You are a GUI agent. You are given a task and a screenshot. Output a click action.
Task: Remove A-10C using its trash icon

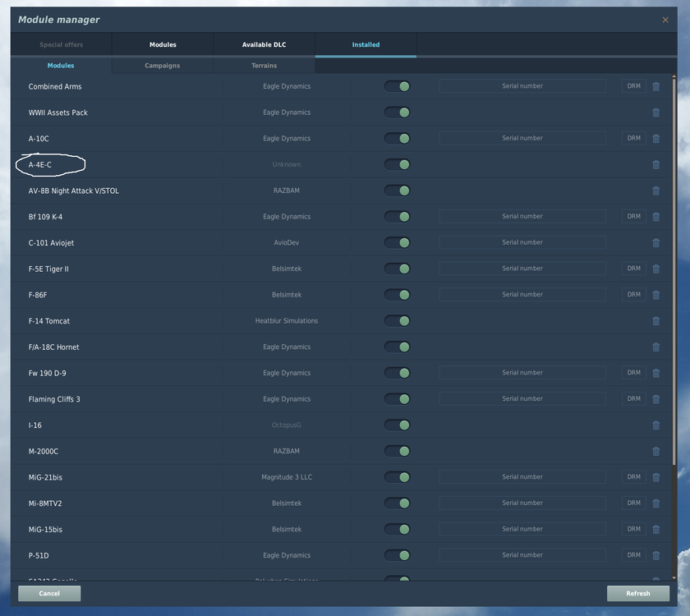(x=655, y=139)
